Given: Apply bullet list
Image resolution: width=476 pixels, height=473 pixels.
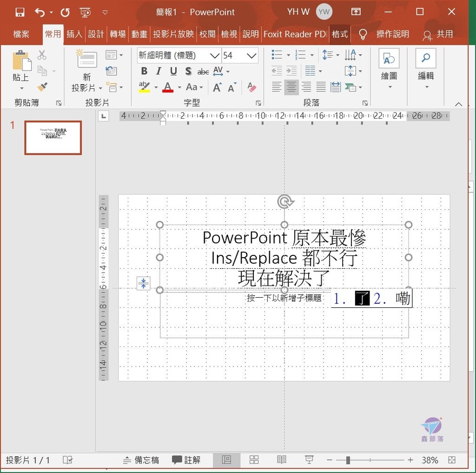Looking at the screenshot, I should 277,55.
